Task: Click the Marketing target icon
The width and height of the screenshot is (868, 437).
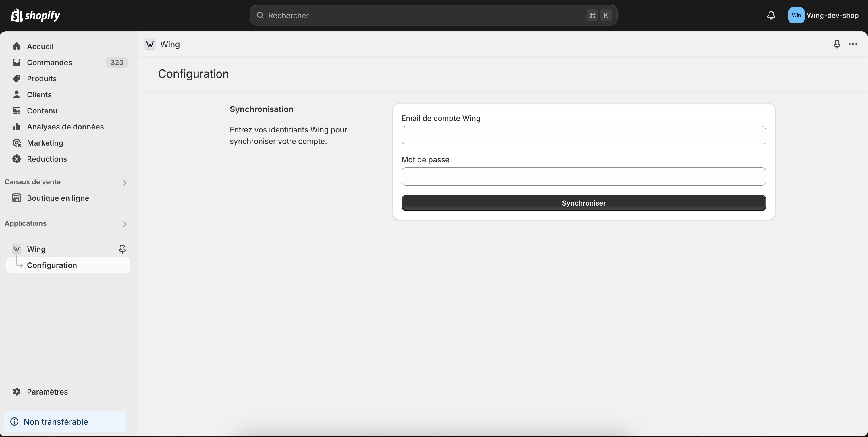Action: (x=16, y=143)
